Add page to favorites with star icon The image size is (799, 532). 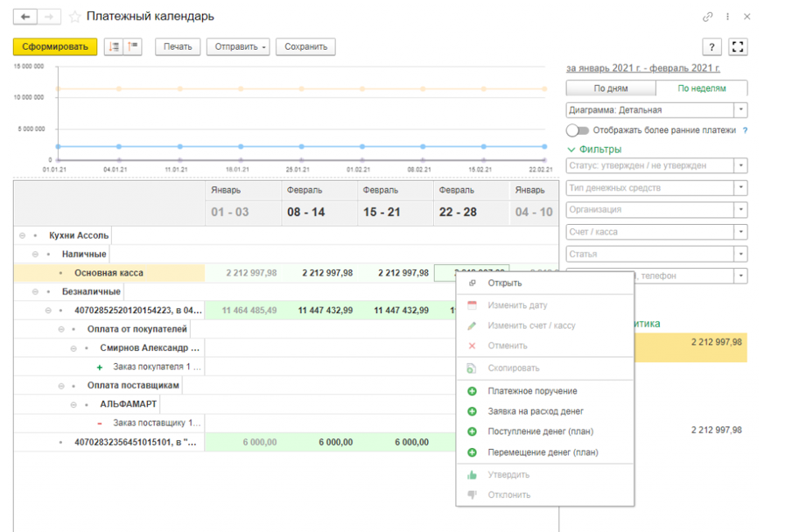(75, 17)
